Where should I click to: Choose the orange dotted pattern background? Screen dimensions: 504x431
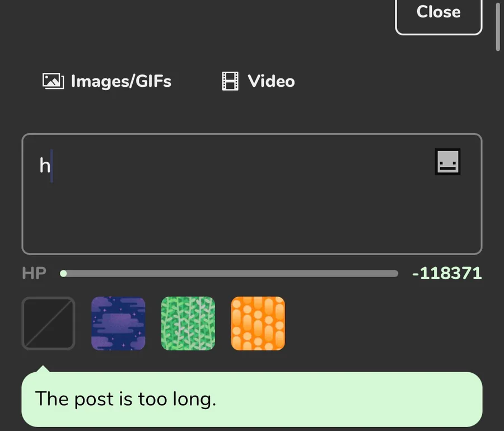(258, 324)
